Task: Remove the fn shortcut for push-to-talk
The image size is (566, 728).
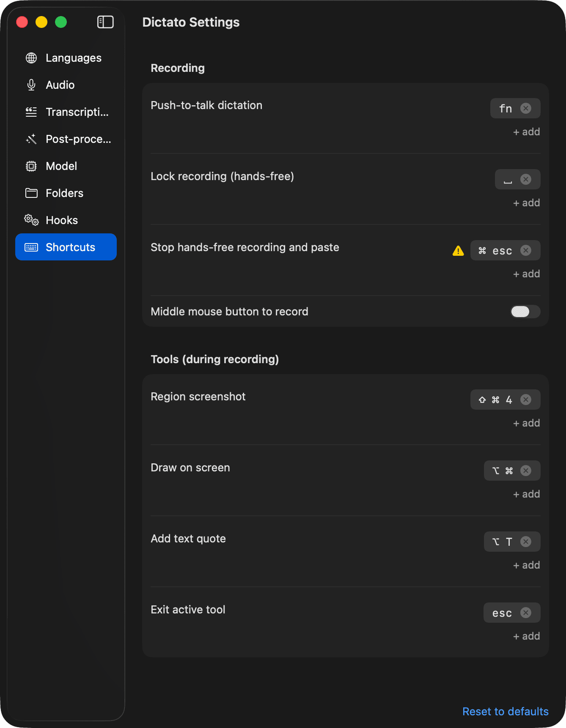Action: tap(526, 108)
